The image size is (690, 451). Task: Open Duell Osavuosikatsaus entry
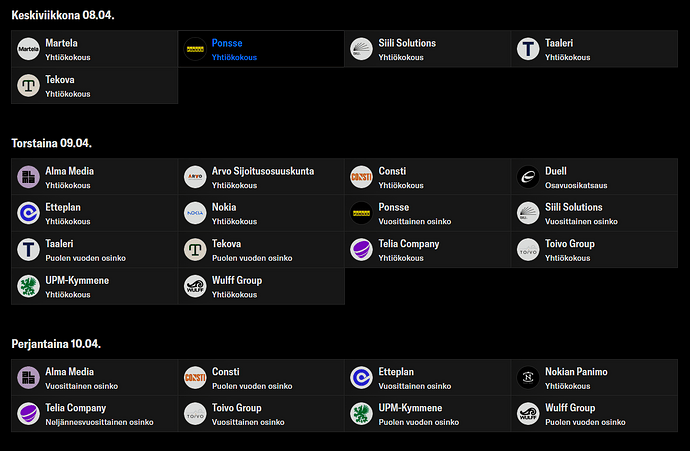tap(595, 177)
